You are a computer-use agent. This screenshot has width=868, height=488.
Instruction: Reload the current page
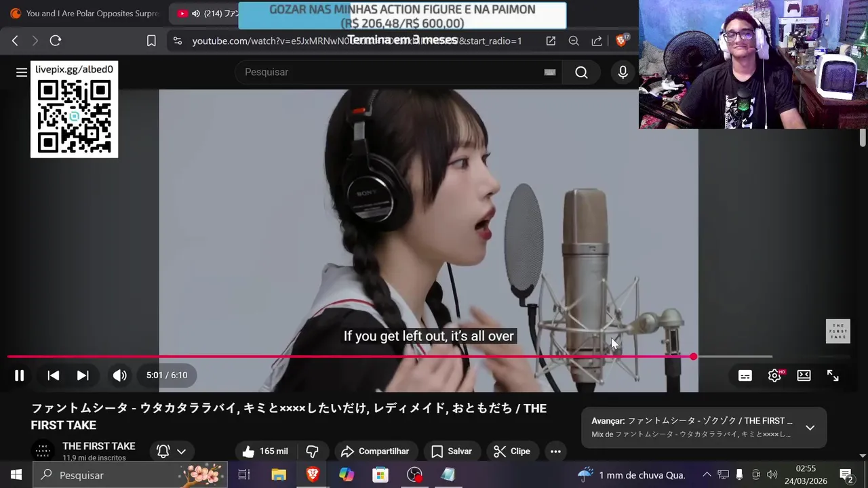[56, 41]
